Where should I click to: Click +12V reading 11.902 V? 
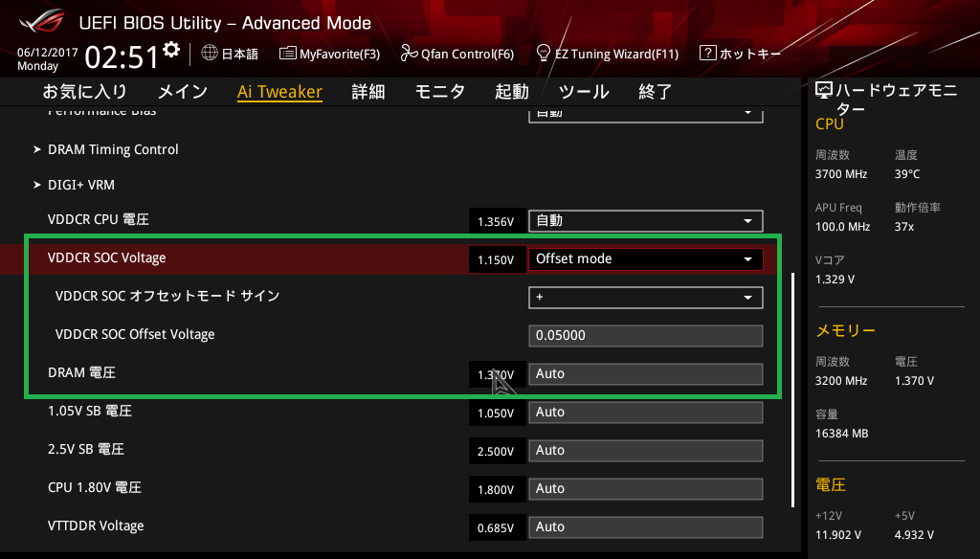[x=838, y=535]
